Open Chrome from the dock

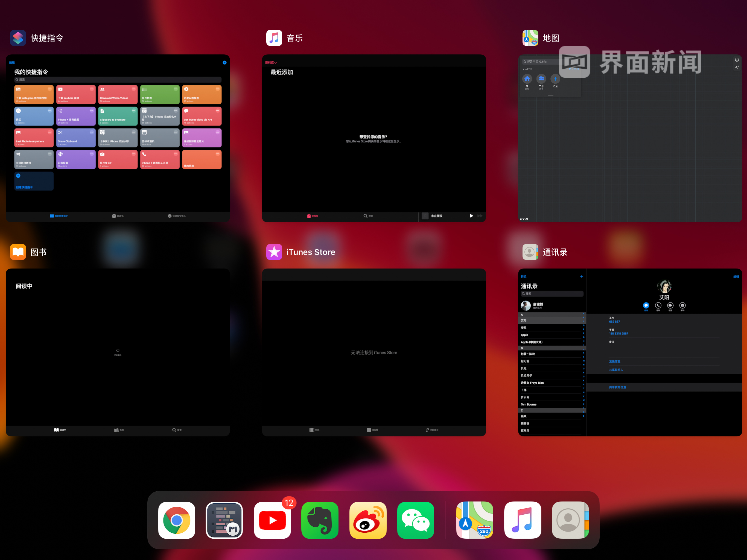point(176,520)
